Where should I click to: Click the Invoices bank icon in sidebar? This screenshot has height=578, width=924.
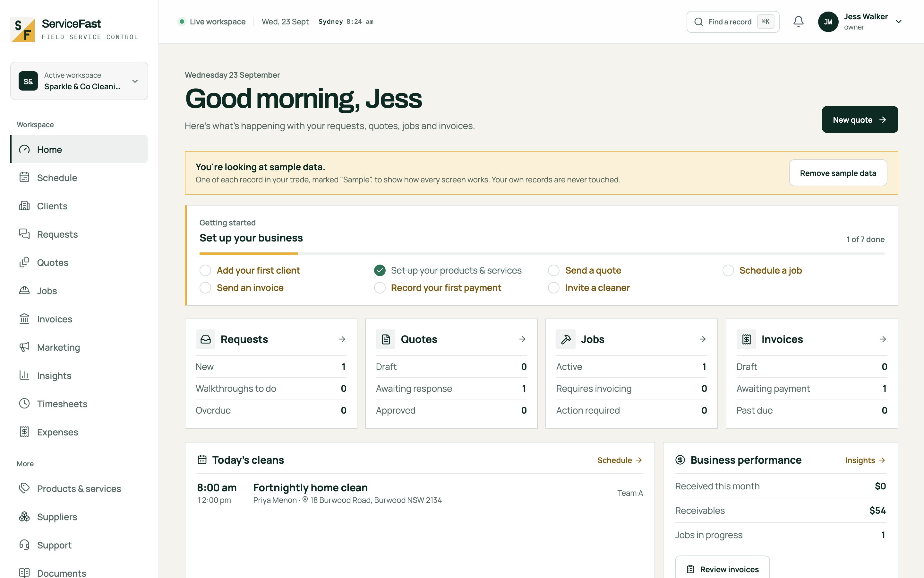[24, 319]
